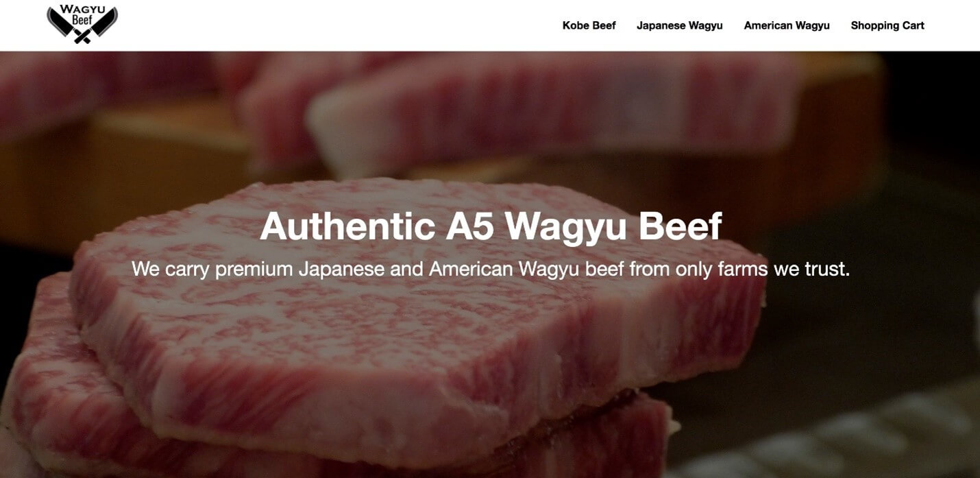The height and width of the screenshot is (478, 980).
Task: Open the American Wagyu navigation link
Action: coord(787,25)
